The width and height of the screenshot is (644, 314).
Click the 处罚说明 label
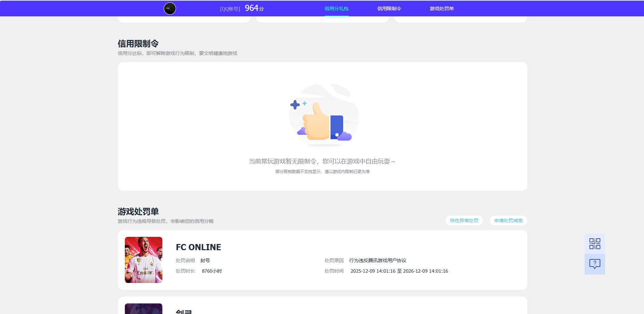coord(185,260)
